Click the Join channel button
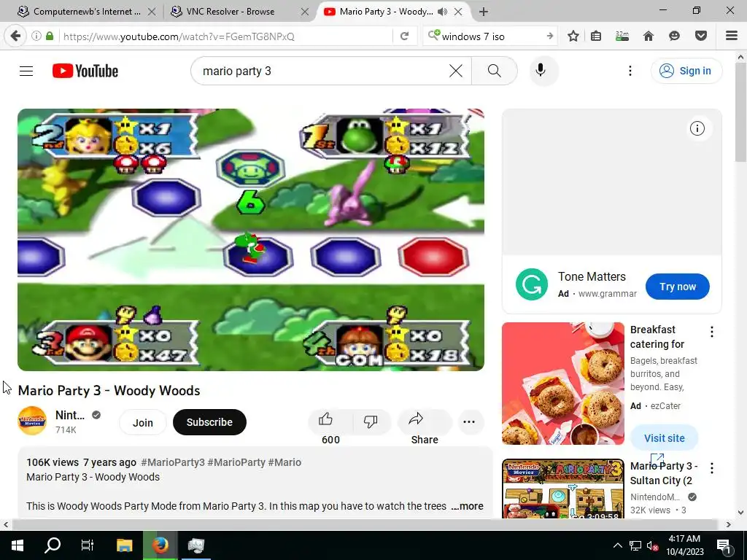The height and width of the screenshot is (560, 747). click(143, 422)
